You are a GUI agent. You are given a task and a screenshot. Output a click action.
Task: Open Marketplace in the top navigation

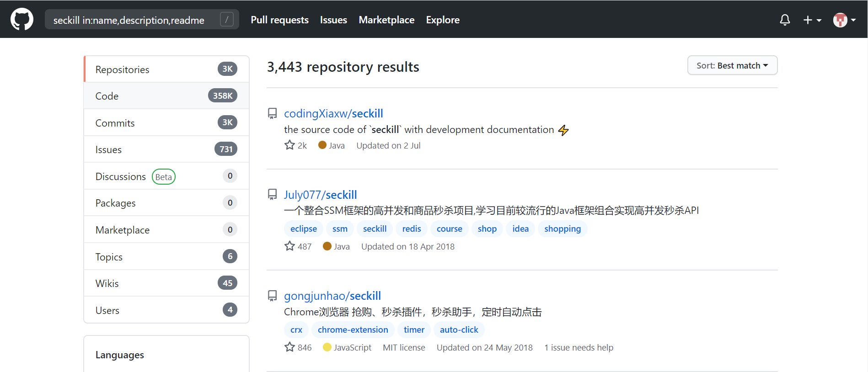386,20
